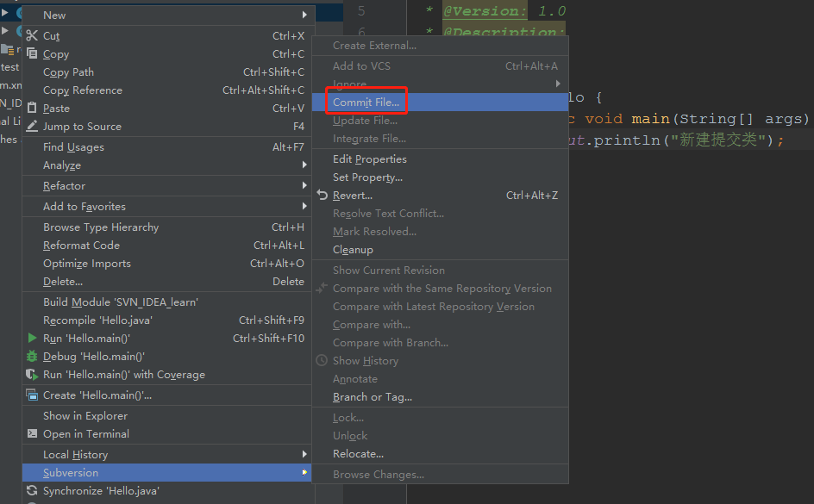Select Lock... entry

(x=441, y=418)
